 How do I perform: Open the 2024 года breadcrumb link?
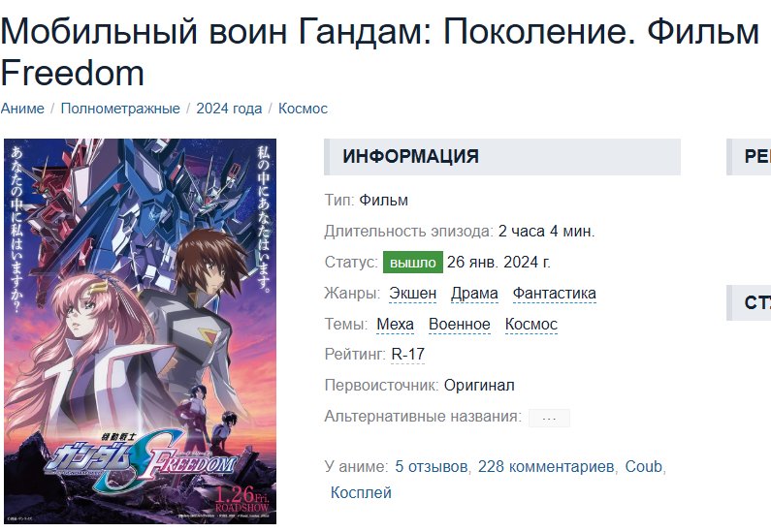(229, 109)
